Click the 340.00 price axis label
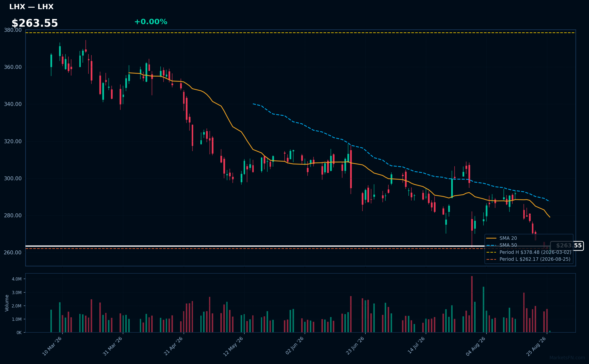Image resolution: width=589 pixels, height=364 pixels. 13,104
